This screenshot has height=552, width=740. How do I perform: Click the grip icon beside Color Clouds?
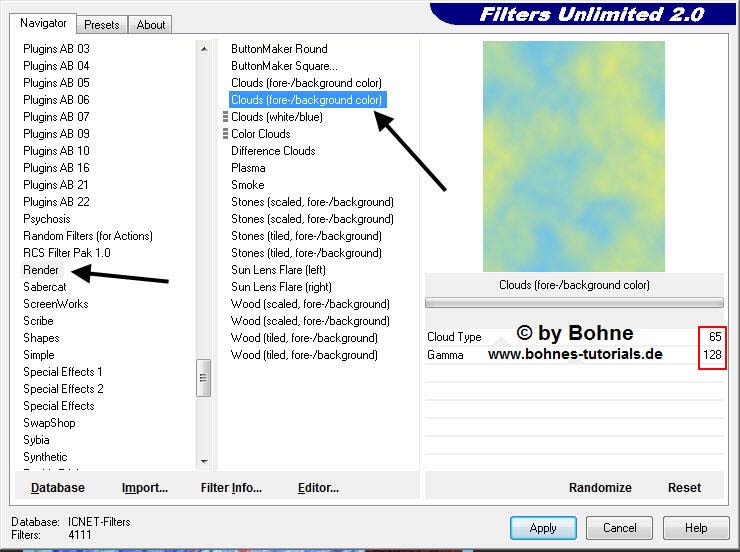pos(225,134)
